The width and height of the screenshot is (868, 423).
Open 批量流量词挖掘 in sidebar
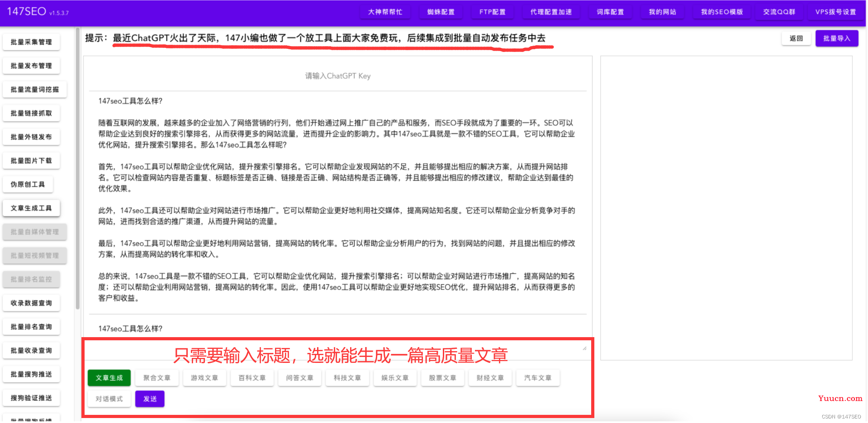pos(35,89)
